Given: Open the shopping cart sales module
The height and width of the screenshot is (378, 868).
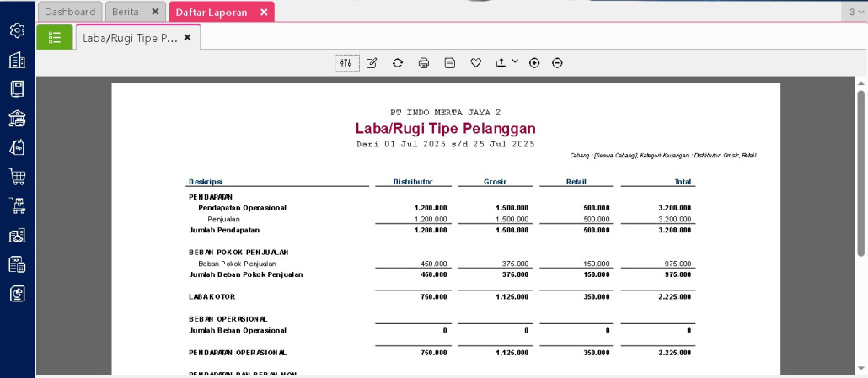Looking at the screenshot, I should 17,176.
